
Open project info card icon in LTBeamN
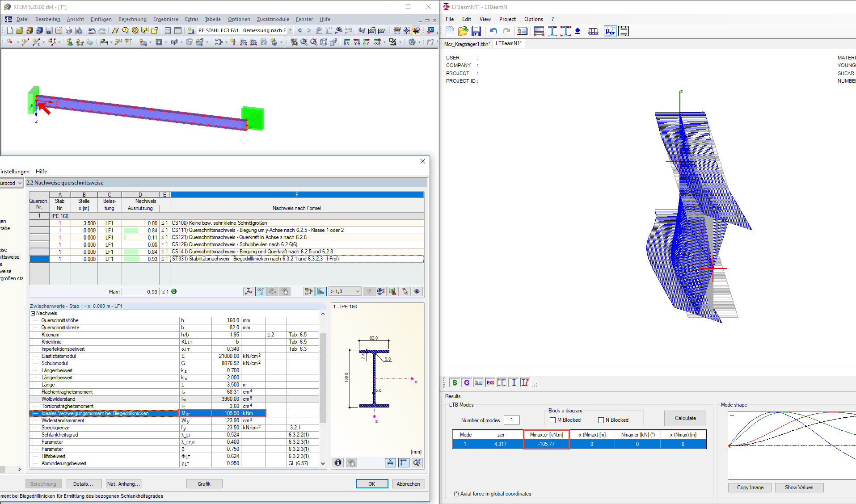[522, 31]
